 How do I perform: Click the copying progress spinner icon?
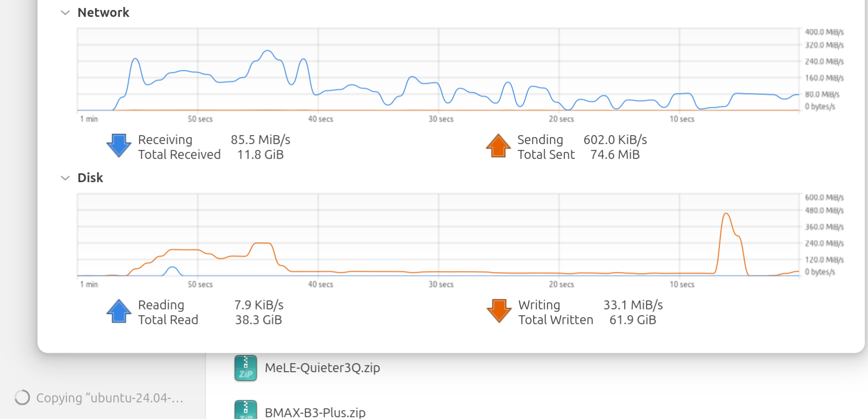(22, 398)
